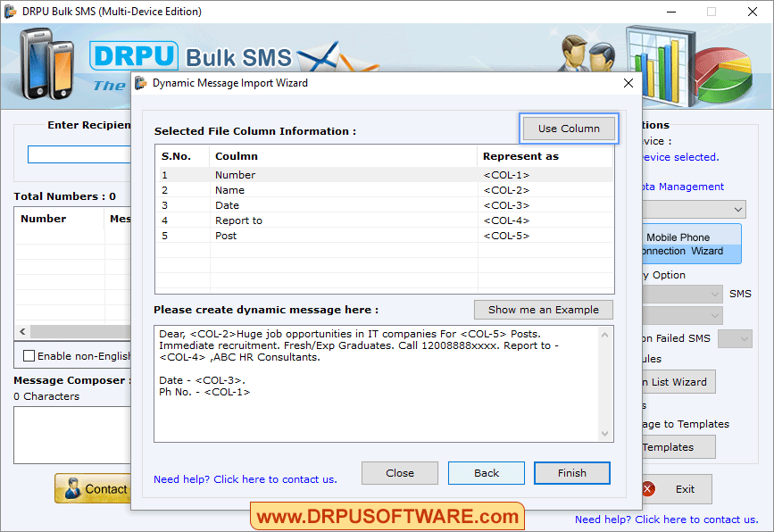Click the Templates button
Screen dimensions: 774x532
point(678,447)
